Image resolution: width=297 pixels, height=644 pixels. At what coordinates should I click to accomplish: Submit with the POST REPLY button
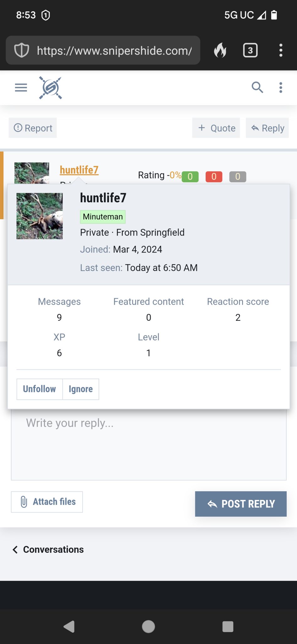pos(241,504)
